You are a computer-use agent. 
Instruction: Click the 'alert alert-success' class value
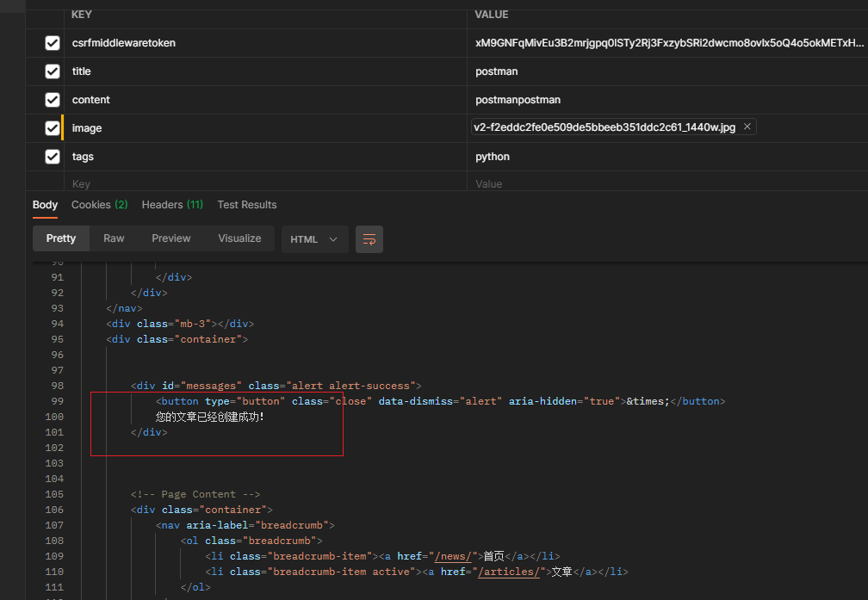(351, 386)
